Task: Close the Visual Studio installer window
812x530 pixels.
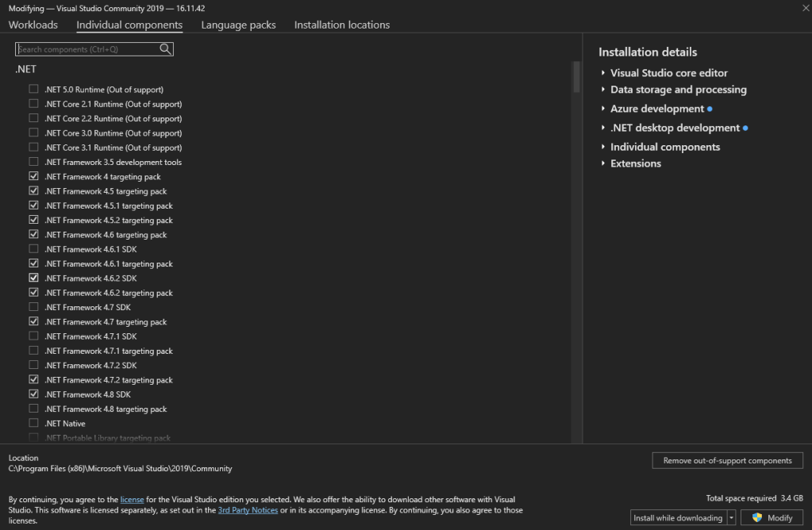Action: (795, 8)
